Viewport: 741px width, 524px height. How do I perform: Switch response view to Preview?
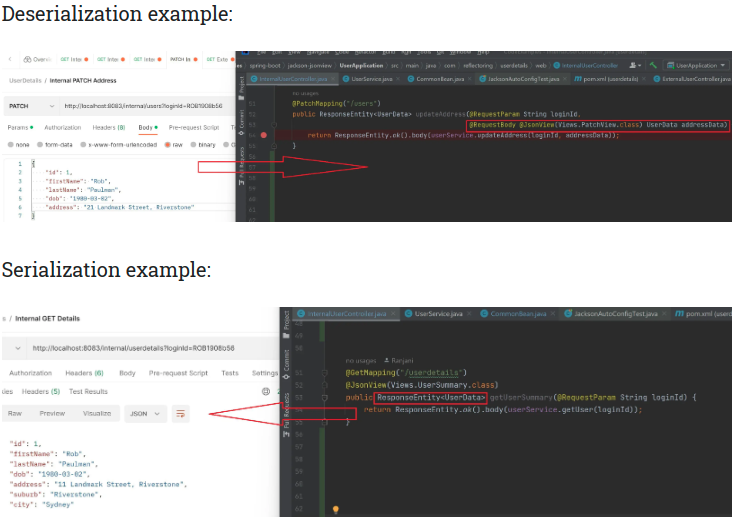(x=52, y=413)
